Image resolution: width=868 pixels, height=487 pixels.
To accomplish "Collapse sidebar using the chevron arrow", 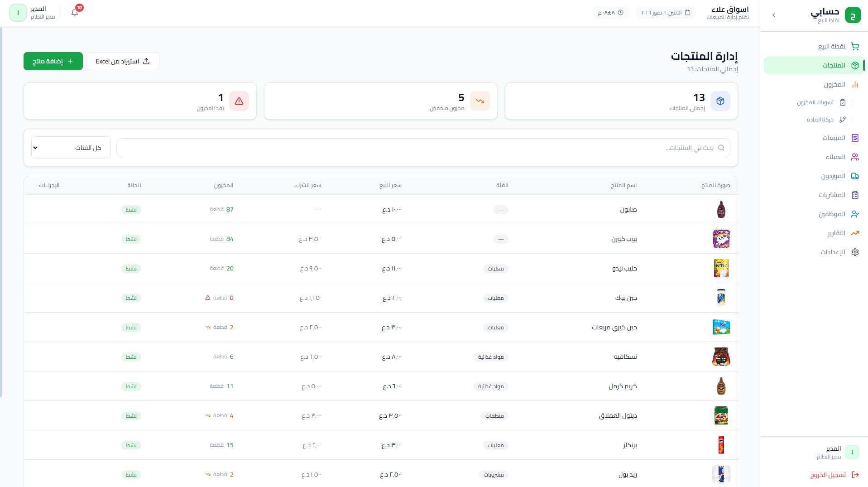I will (x=774, y=15).
